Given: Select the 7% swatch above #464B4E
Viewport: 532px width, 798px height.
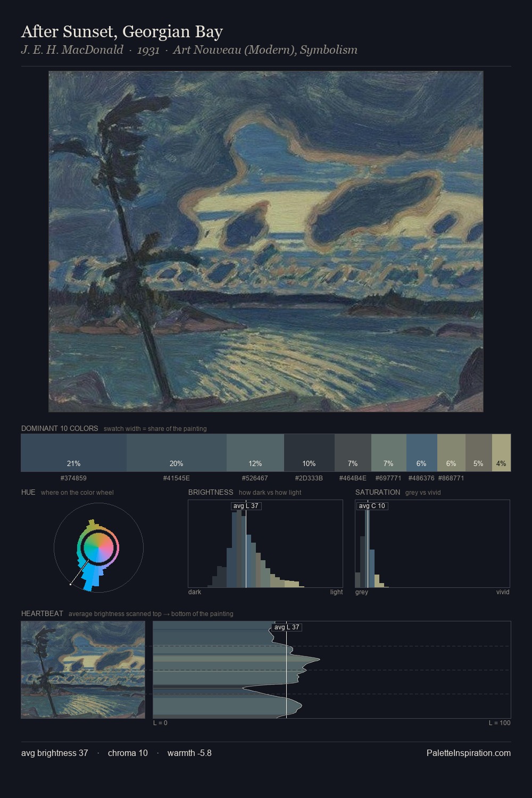Looking at the screenshot, I should point(353,453).
